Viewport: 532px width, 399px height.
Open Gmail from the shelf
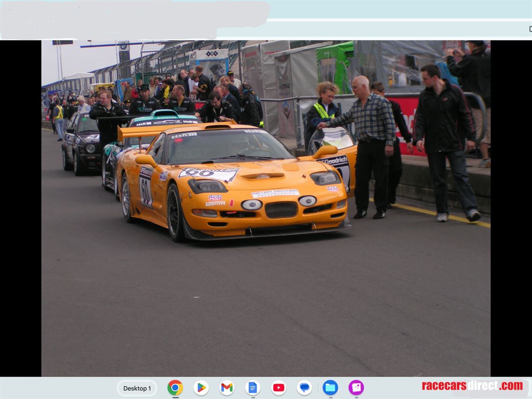[x=227, y=388]
